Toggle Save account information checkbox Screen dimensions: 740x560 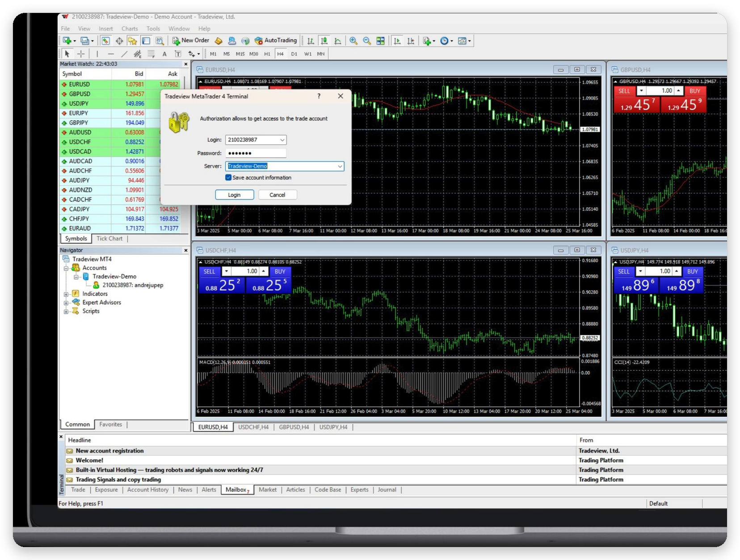228,178
